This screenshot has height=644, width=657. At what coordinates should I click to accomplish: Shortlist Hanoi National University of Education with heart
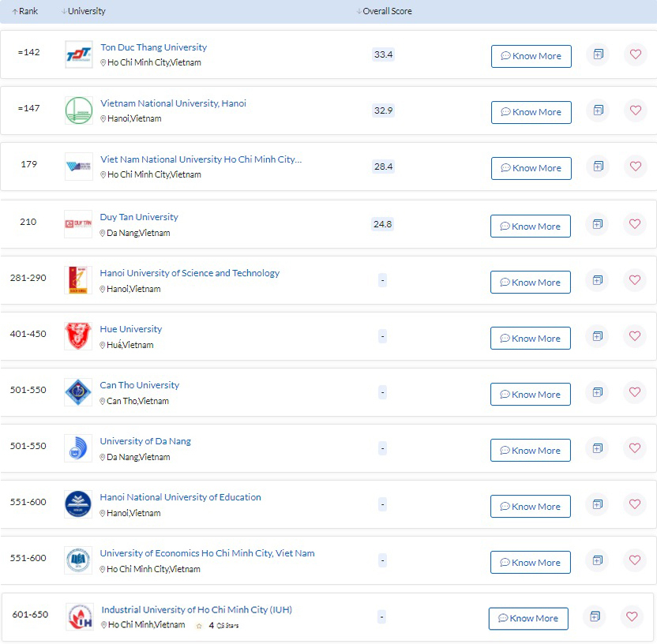pos(635,504)
